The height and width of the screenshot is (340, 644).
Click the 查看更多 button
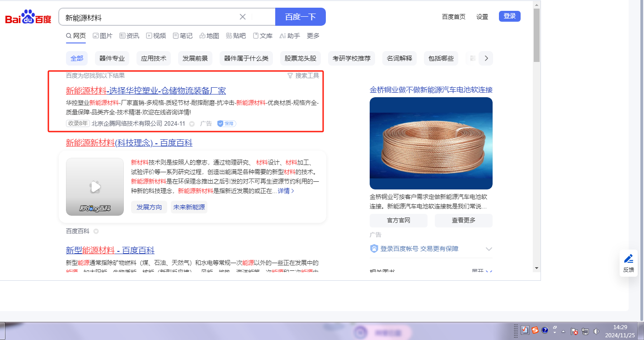tap(464, 221)
